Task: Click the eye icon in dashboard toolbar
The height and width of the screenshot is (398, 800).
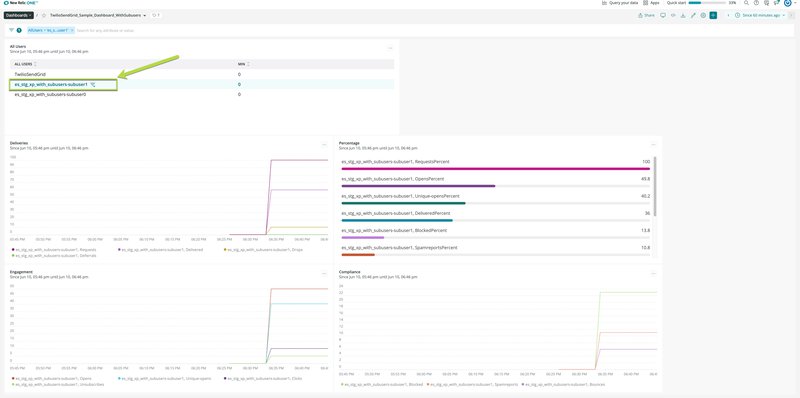Action: coord(673,15)
